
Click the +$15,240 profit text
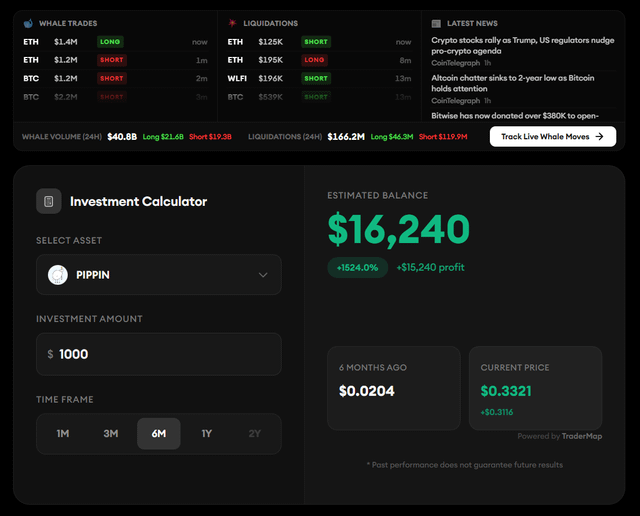point(431,267)
